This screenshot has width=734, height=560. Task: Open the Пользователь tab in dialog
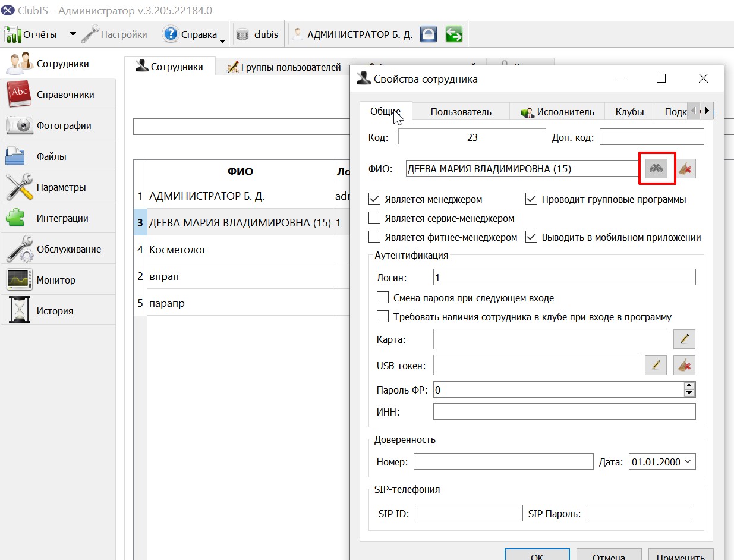(461, 112)
